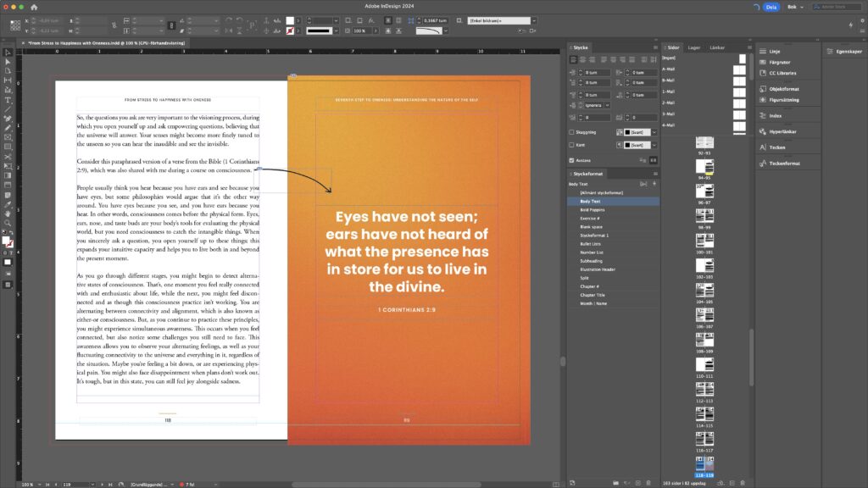
Task: Select the Eyedropper tool
Action: point(8,204)
